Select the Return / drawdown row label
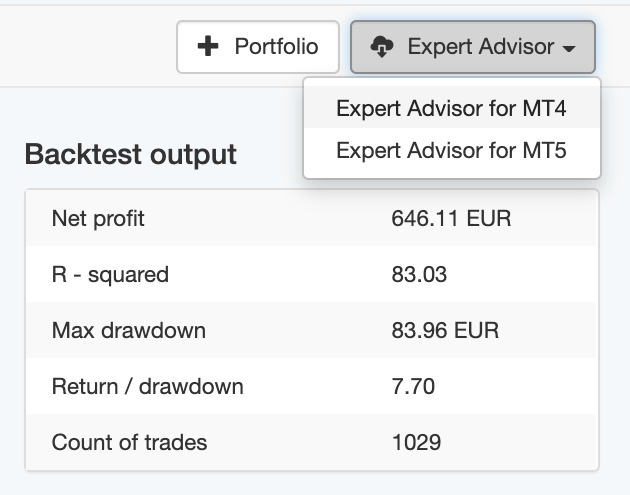Viewport: 630px width, 495px height. tap(147, 387)
